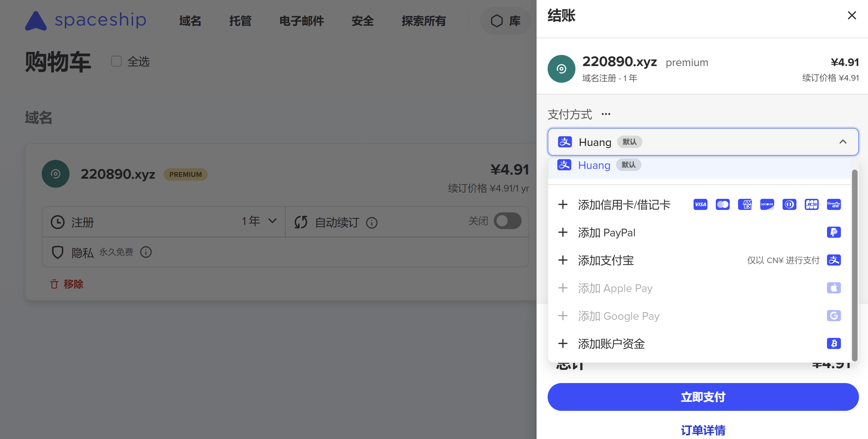Check the 全选 select-all checkbox
The image size is (868, 439).
pyautogui.click(x=116, y=61)
